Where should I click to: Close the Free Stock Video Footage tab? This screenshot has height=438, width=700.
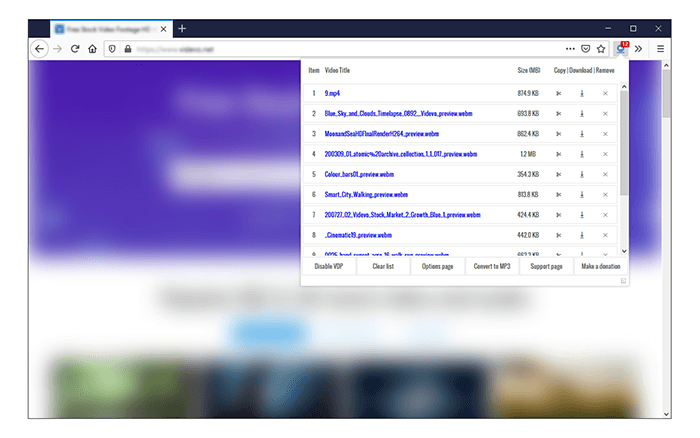click(163, 29)
